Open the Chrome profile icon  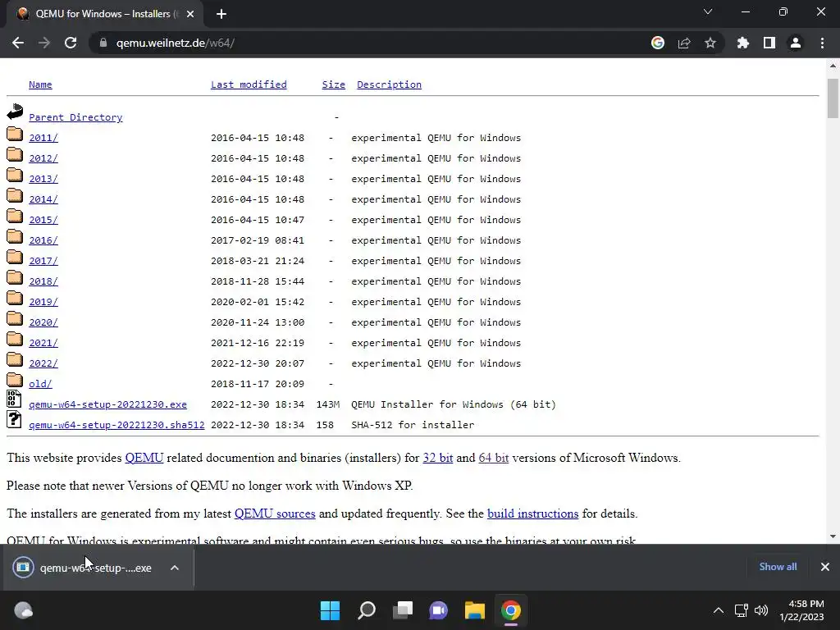tap(796, 43)
